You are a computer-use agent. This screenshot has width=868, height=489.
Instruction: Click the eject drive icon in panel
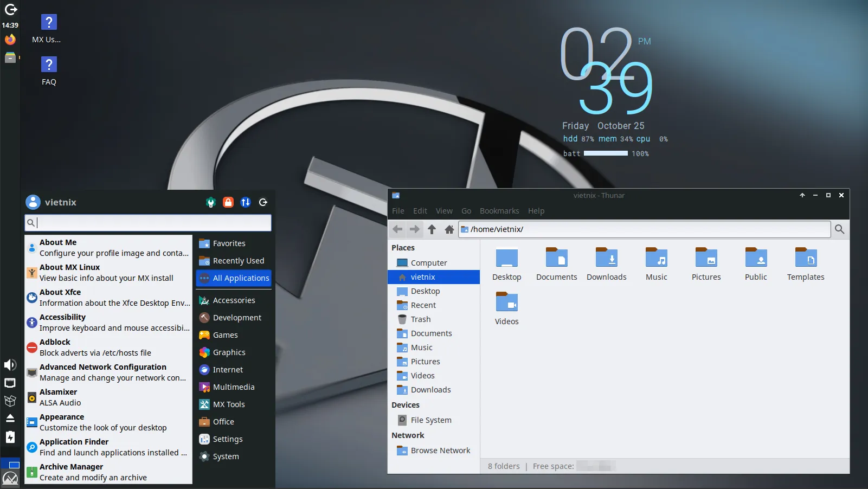[10, 419]
